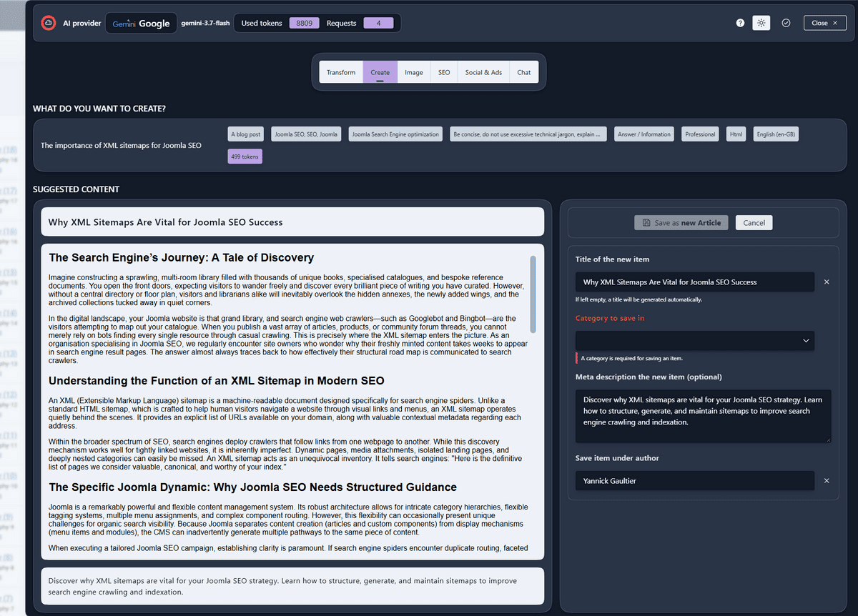Switch to the Chat tab

click(524, 72)
